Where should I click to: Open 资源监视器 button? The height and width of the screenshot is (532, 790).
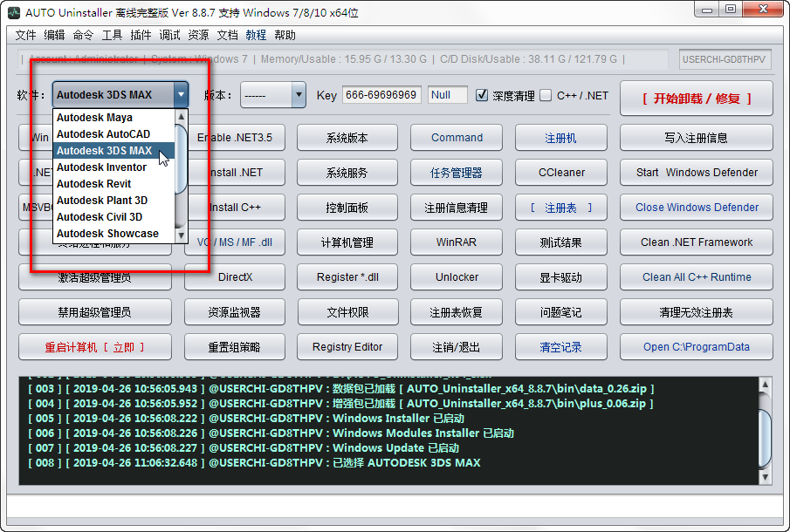(235, 312)
